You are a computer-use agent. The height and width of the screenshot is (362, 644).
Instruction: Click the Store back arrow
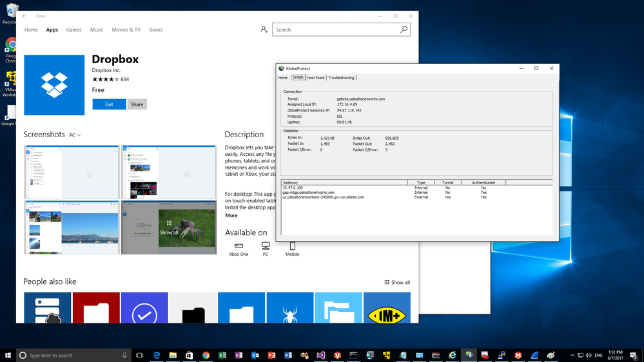click(24, 16)
